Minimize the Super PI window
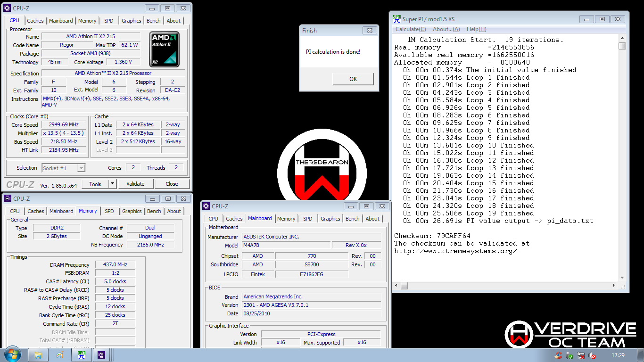The image size is (644, 362). [587, 19]
